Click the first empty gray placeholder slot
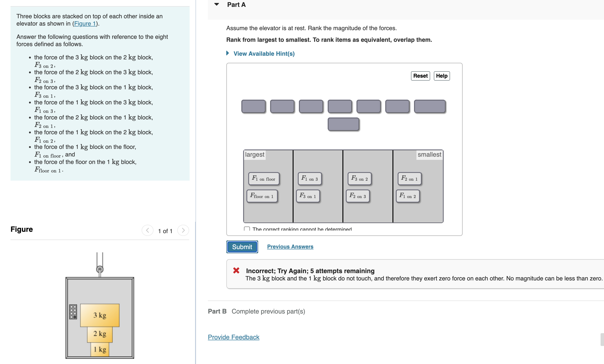The width and height of the screenshot is (604, 364). click(x=253, y=106)
